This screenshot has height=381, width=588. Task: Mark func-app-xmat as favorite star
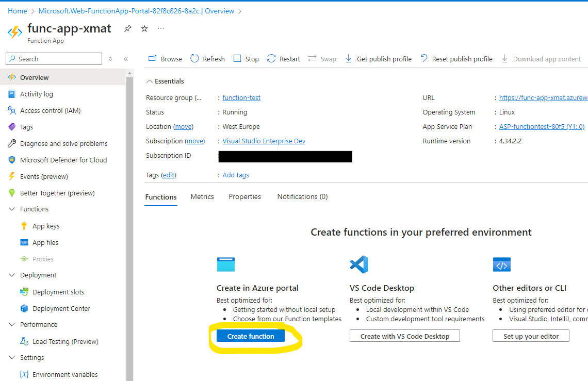(144, 28)
